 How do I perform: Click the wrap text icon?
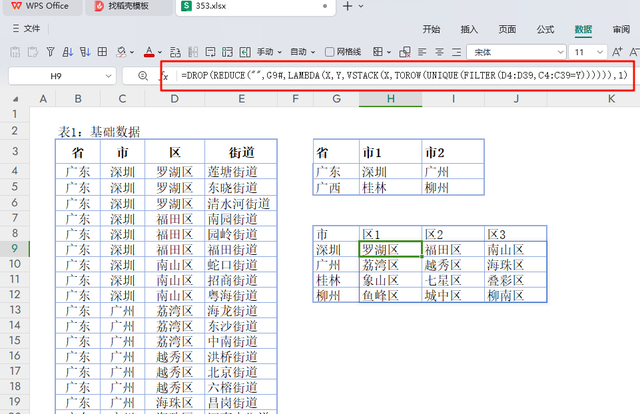[x=210, y=52]
